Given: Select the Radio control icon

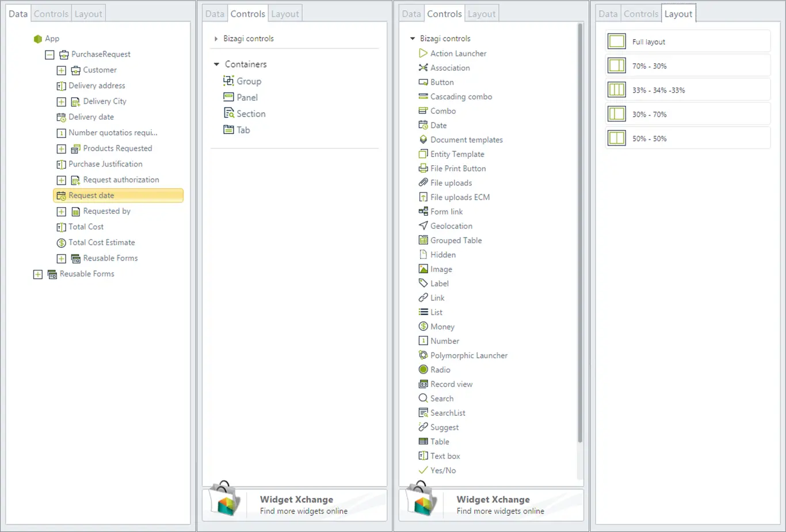Looking at the screenshot, I should click(423, 370).
